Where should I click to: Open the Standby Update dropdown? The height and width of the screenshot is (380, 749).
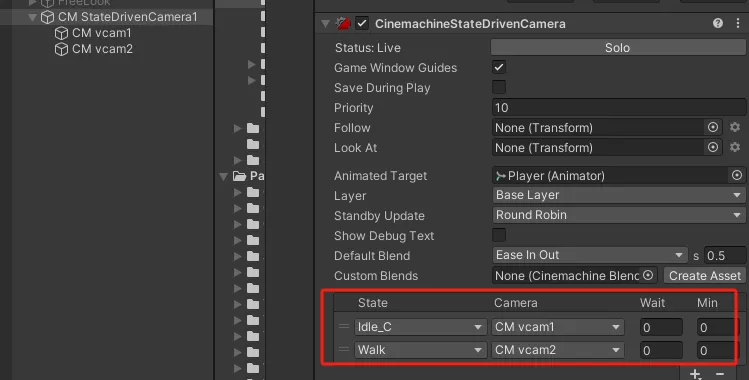[619, 215]
